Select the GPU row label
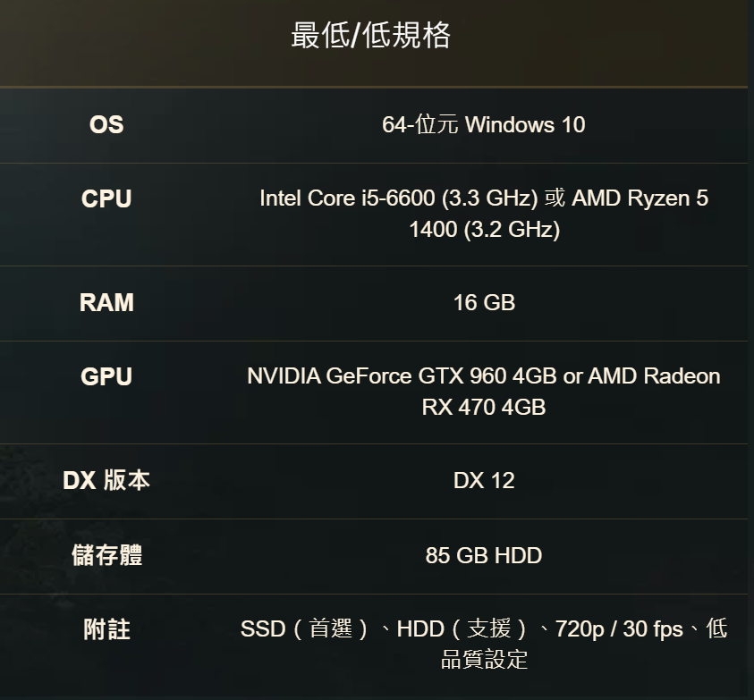 coord(106,376)
